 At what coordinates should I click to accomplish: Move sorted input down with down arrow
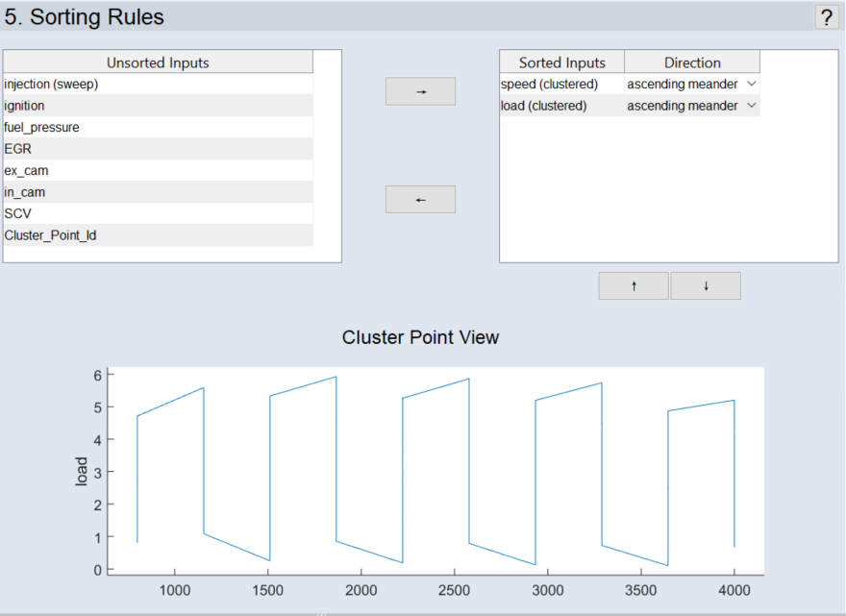[x=706, y=285]
